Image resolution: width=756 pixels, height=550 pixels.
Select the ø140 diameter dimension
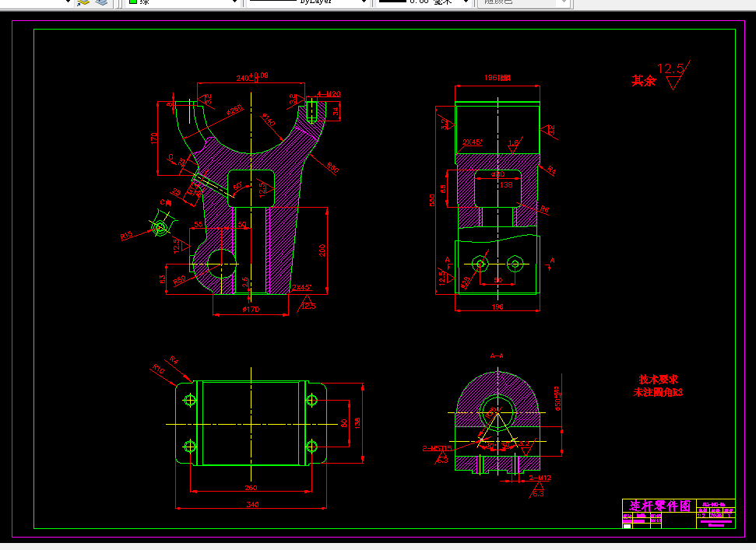pyautogui.click(x=269, y=120)
